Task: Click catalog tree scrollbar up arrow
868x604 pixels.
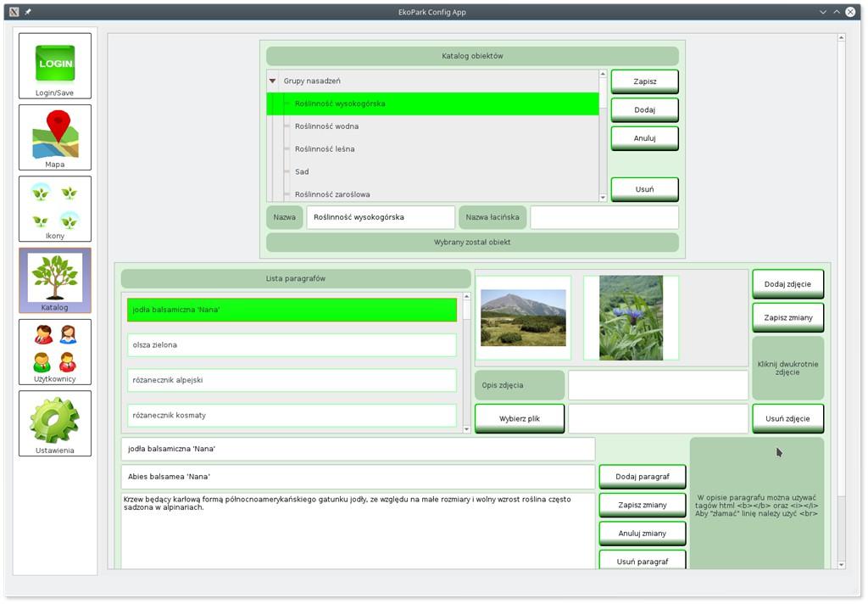Action: [603, 74]
